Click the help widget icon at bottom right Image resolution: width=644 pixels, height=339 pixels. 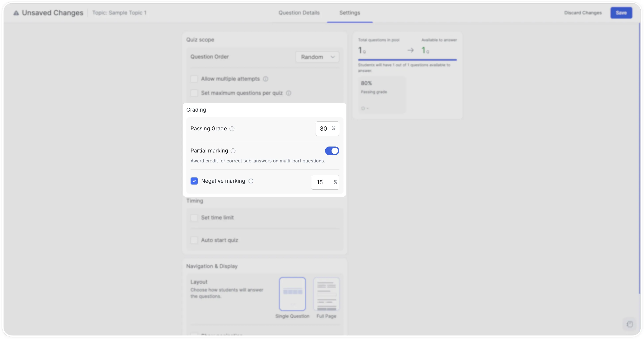[x=630, y=324]
